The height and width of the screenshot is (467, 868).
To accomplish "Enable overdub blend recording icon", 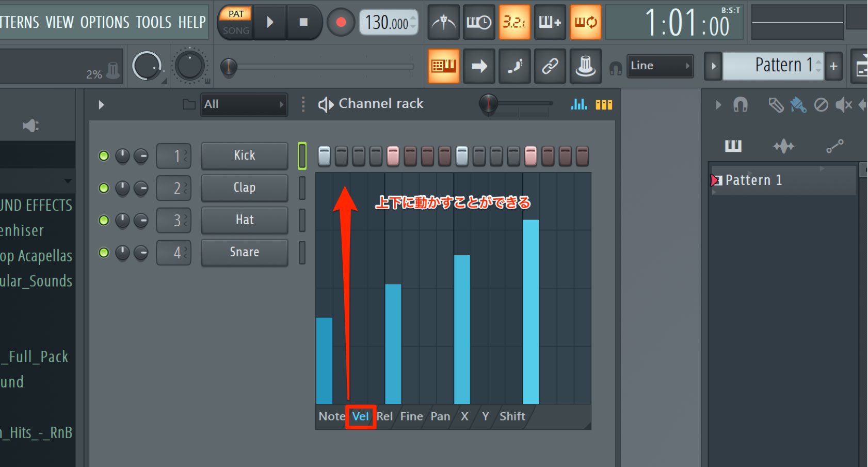I will click(550, 22).
